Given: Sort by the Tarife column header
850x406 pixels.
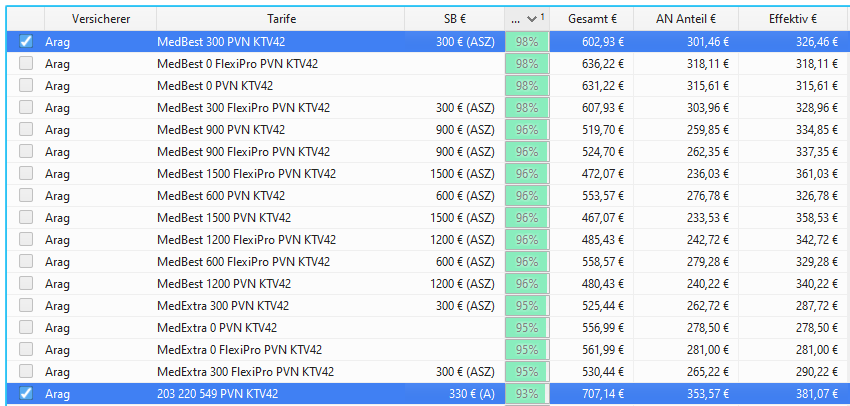Looking at the screenshot, I should [x=281, y=19].
